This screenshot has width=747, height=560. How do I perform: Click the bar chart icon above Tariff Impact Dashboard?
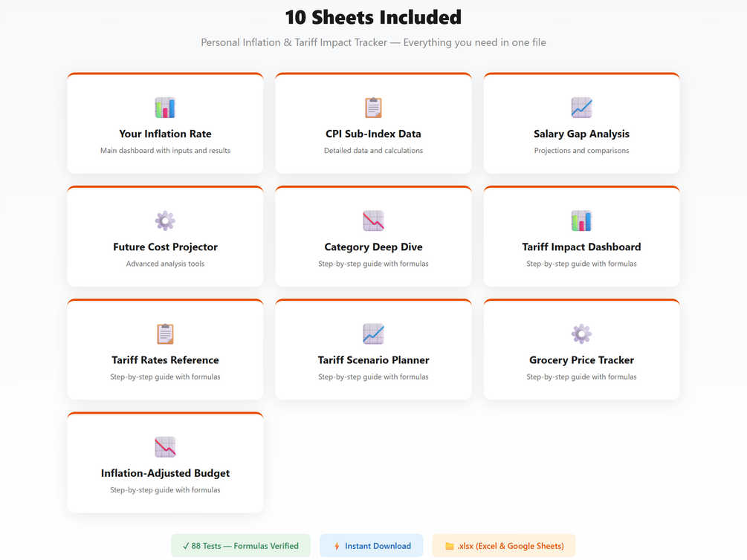(581, 221)
